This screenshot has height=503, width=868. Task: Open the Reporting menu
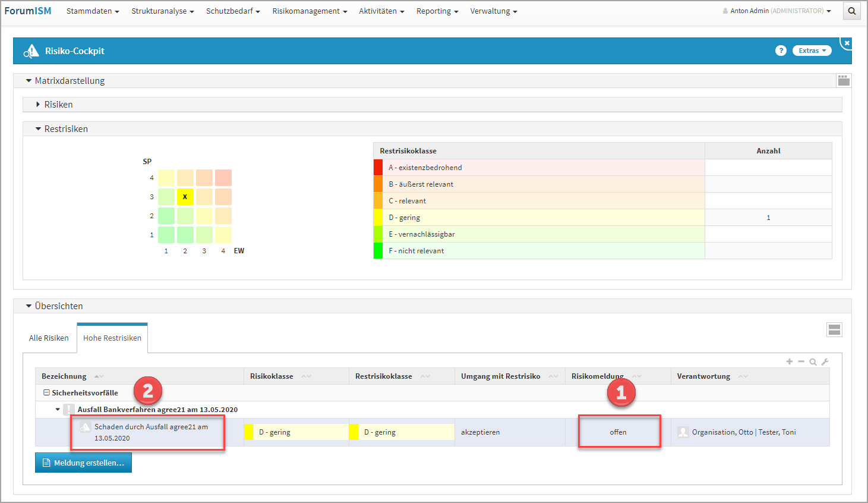[x=437, y=11]
